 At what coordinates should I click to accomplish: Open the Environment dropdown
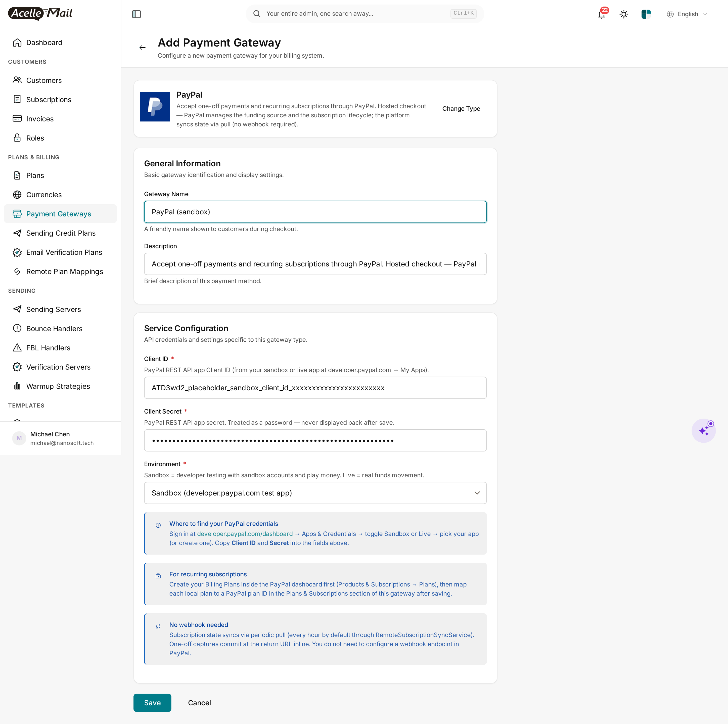click(315, 493)
